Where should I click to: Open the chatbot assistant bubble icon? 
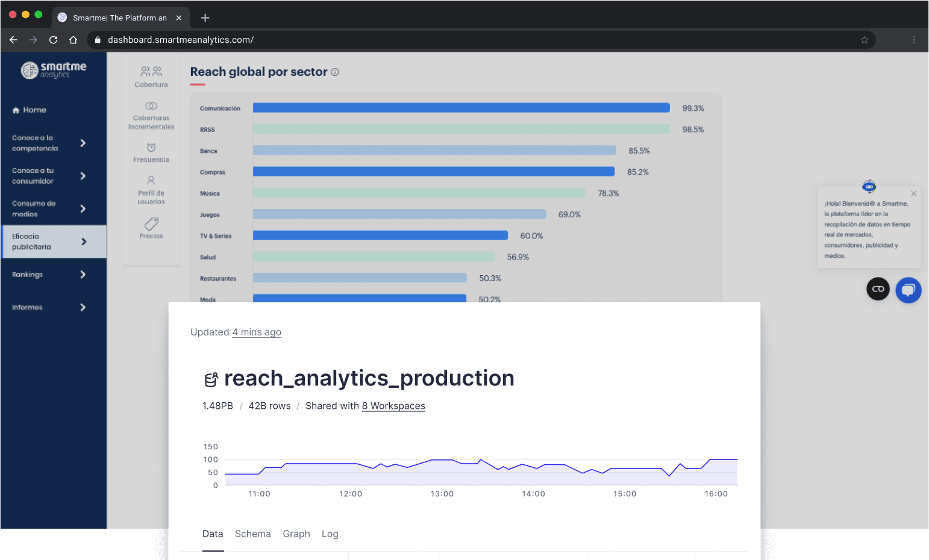909,290
